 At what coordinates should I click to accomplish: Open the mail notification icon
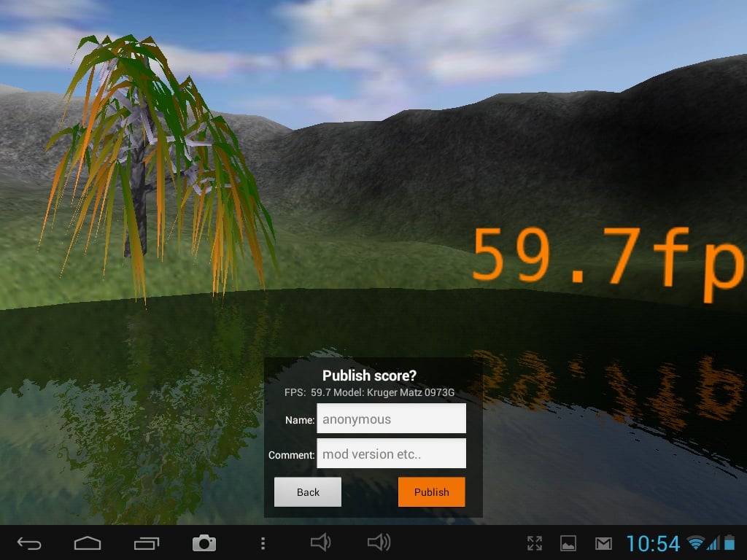coord(603,543)
